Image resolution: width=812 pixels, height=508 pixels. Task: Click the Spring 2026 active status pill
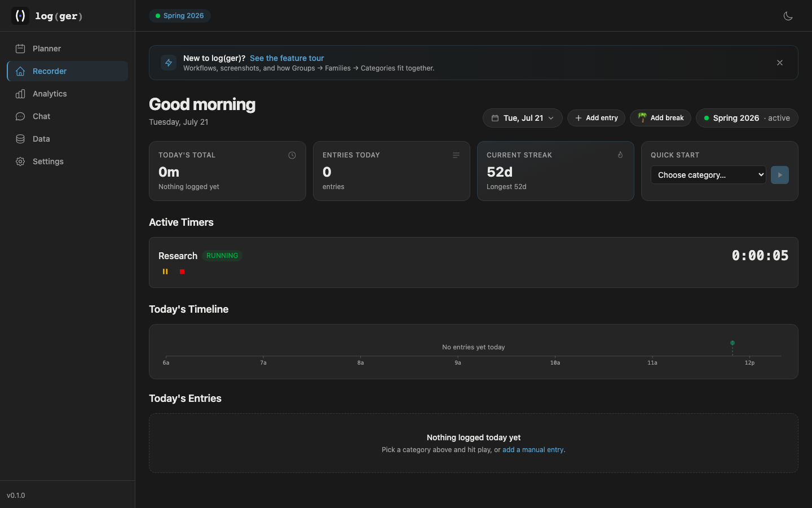click(747, 118)
